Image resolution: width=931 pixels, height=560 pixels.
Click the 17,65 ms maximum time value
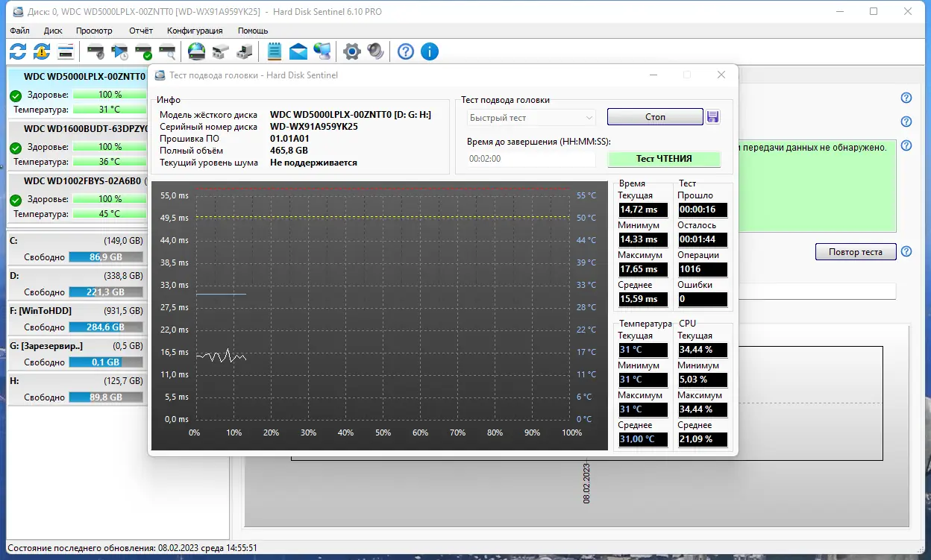click(642, 269)
